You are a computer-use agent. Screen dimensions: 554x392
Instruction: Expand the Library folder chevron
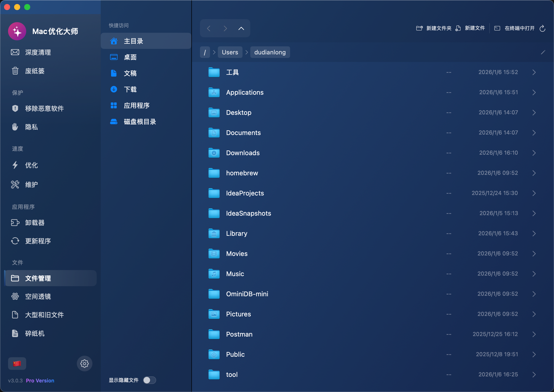pyautogui.click(x=534, y=234)
